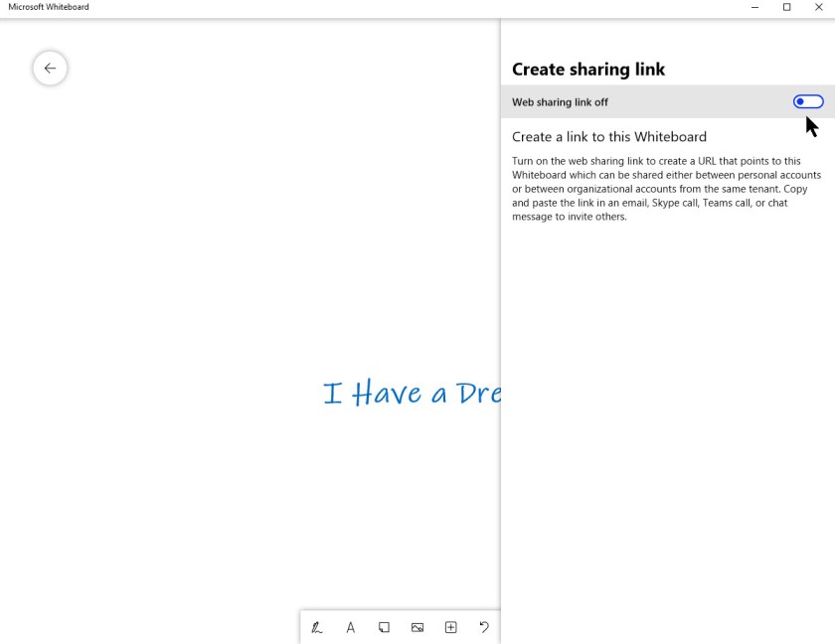Click the 'Create sharing link' panel heading
The image size is (835, 644).
point(588,70)
